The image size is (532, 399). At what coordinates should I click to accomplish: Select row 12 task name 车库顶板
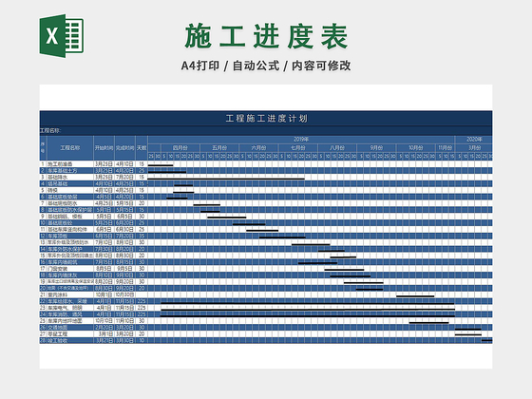57,236
